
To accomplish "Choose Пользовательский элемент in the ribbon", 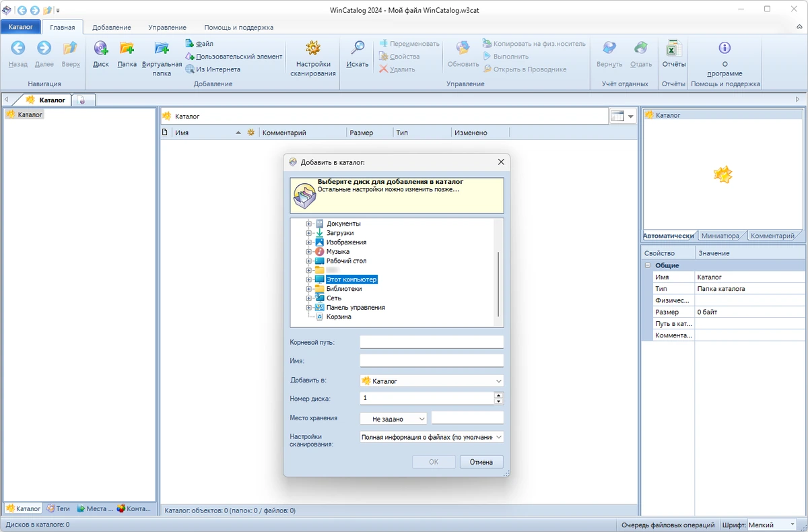I will (x=234, y=57).
